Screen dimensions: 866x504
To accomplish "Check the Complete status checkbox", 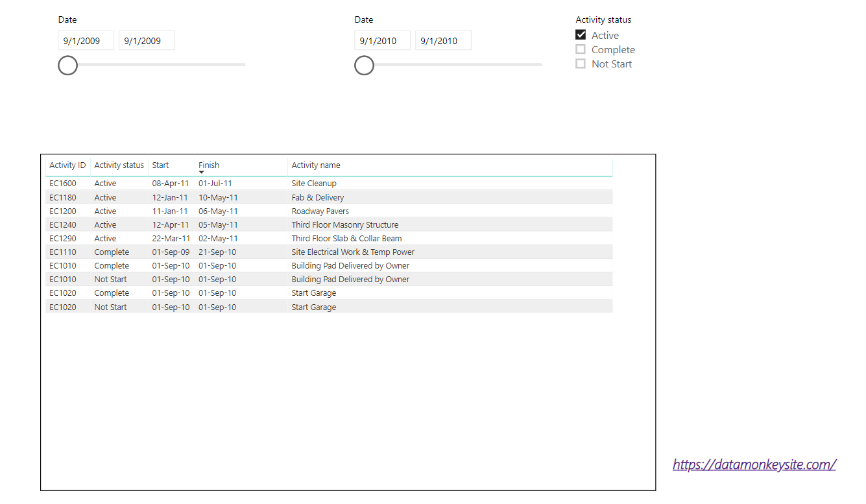I will click(581, 49).
